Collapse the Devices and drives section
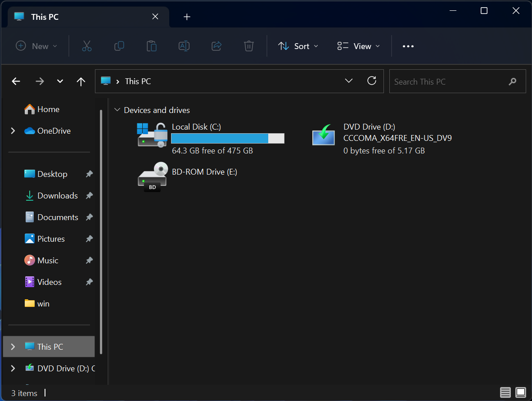532x401 pixels. (117, 109)
